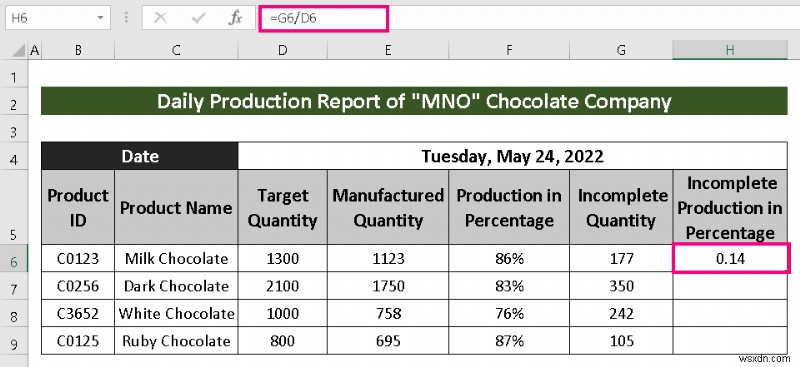800x367 pixels.
Task: Click the Enter checkmark formula bar icon
Action: [x=198, y=18]
